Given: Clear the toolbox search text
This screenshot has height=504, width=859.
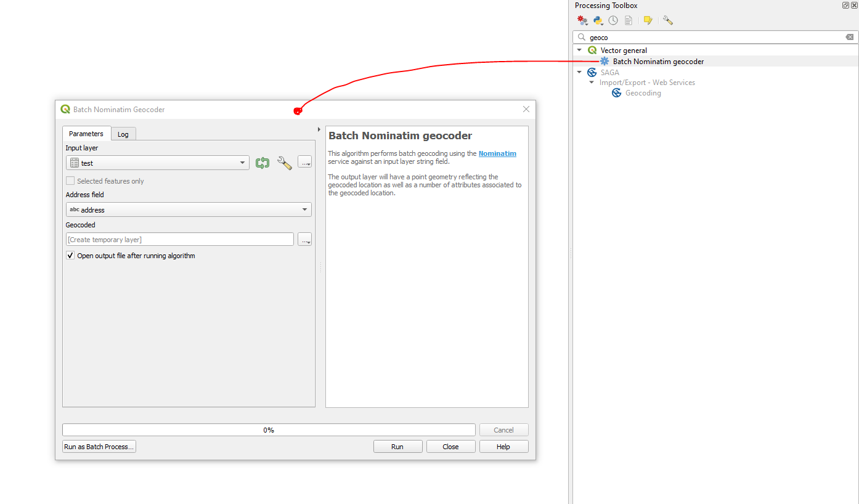Looking at the screenshot, I should pyautogui.click(x=850, y=37).
